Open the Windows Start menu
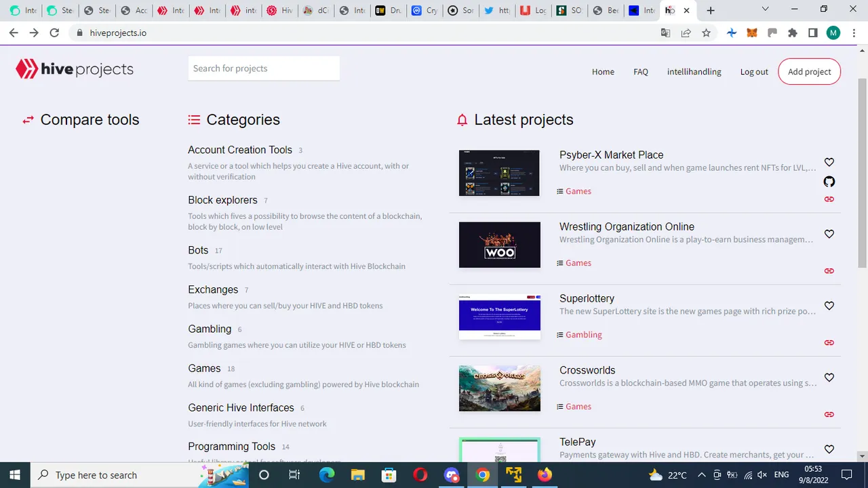 tap(15, 474)
